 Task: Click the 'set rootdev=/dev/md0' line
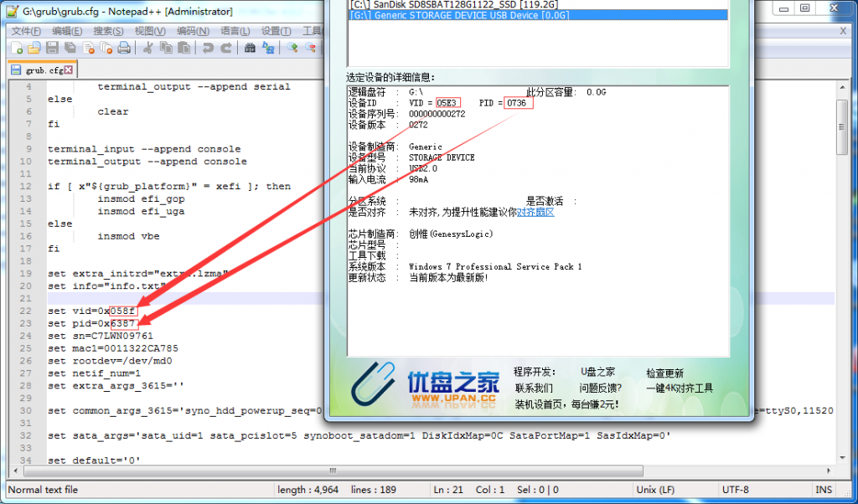click(x=110, y=361)
